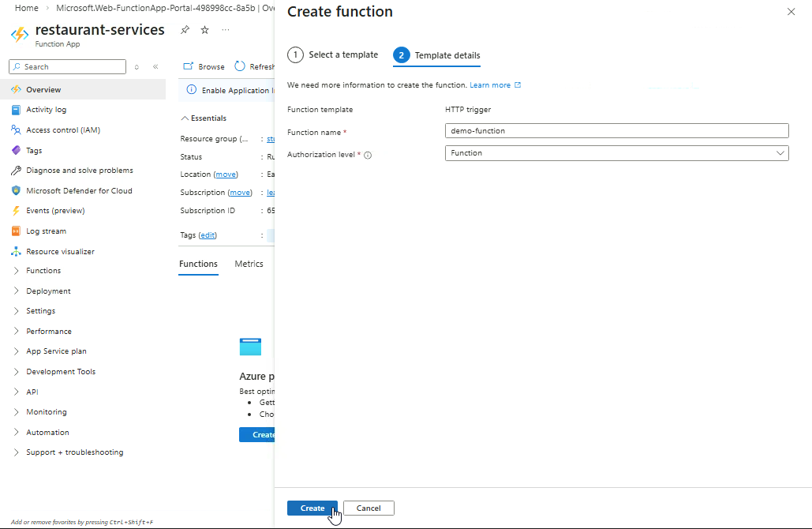Expand the Deployment section
Image resolution: width=812 pixels, height=529 pixels.
click(x=47, y=291)
